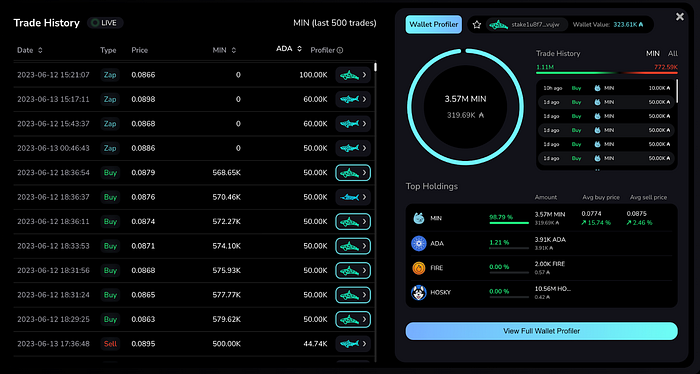Click the date 2023-06-13 00:46:43
The height and width of the screenshot is (374, 700).
pos(53,148)
